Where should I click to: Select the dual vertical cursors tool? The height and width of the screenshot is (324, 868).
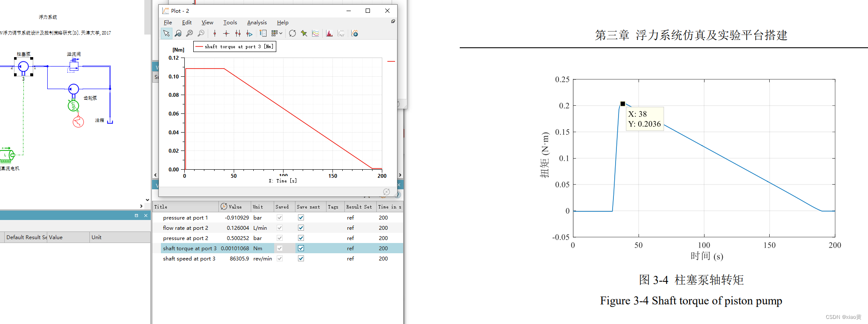(x=238, y=33)
